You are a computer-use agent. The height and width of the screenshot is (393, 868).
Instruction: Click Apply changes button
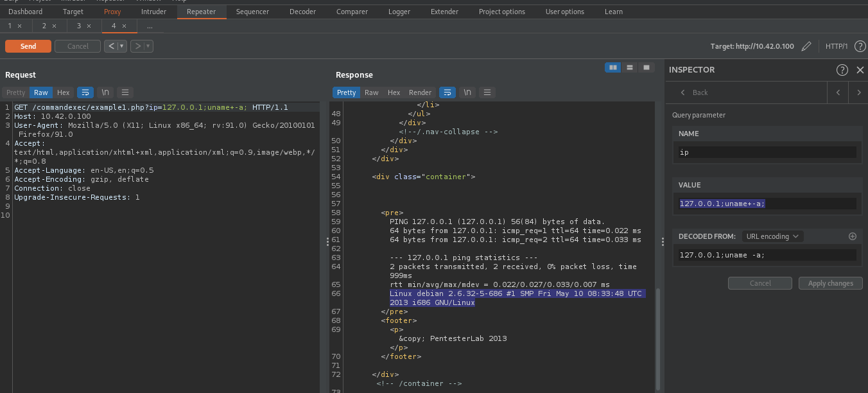pos(831,283)
